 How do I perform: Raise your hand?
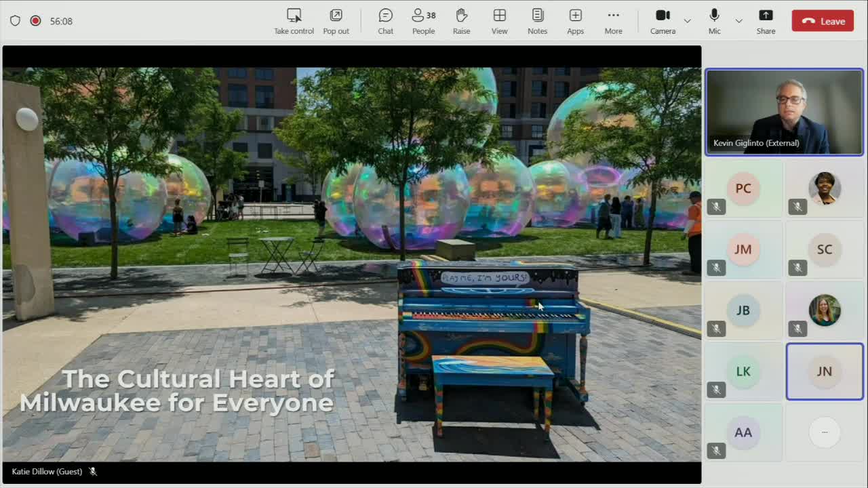(462, 21)
